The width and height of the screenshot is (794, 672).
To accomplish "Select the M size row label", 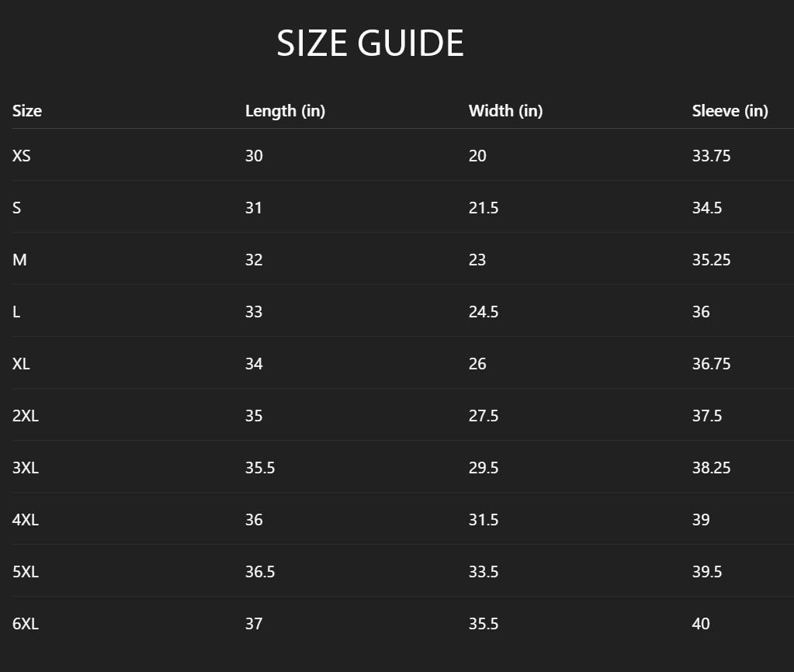I will [19, 260].
